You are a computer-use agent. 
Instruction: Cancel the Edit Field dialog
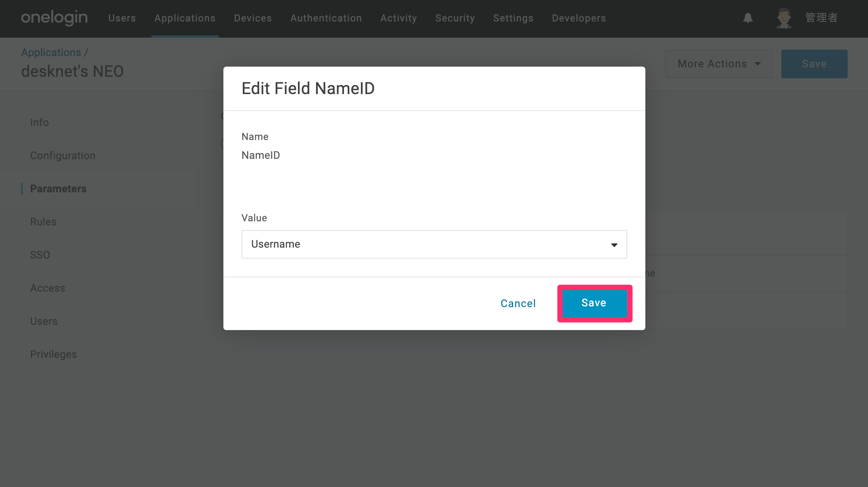tap(518, 303)
